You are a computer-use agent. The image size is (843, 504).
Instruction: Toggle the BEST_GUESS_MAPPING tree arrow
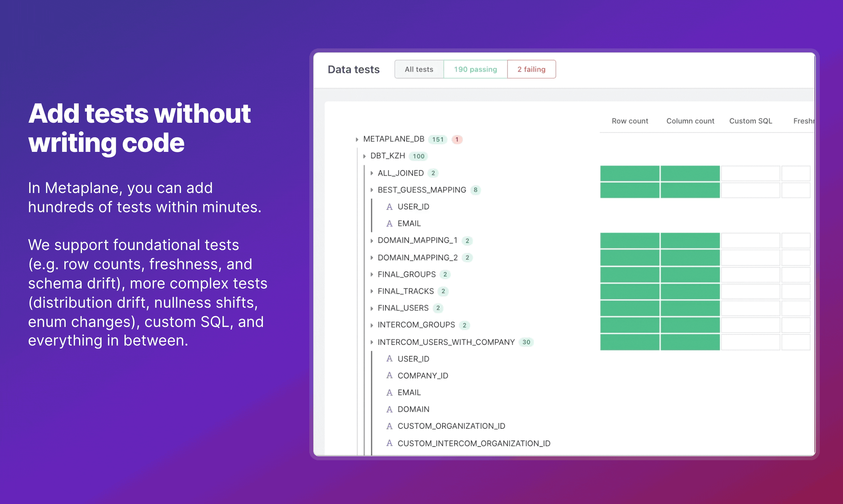(x=372, y=190)
